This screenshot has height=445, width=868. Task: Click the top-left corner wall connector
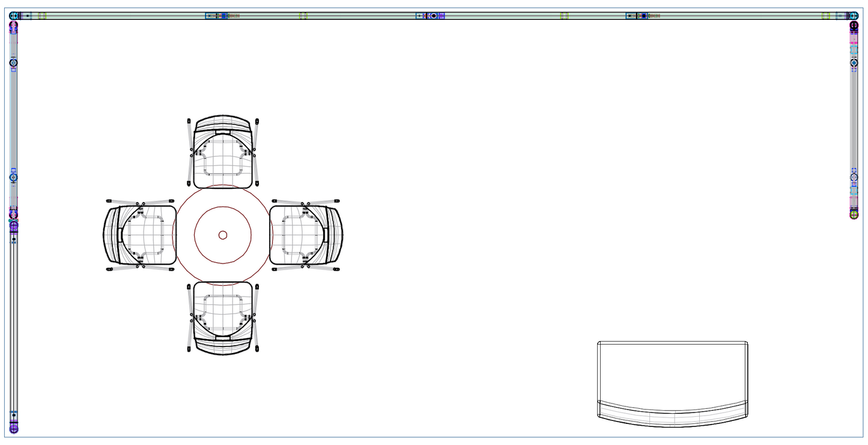coord(14,16)
